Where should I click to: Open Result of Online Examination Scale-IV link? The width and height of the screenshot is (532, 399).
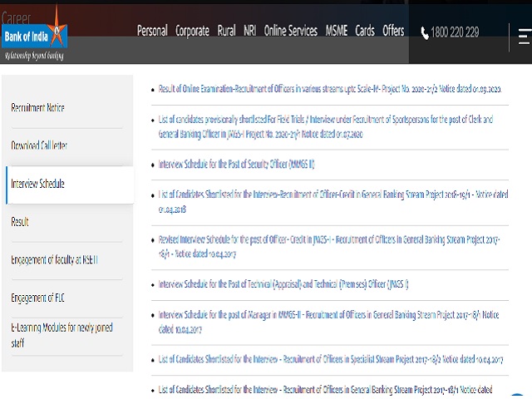point(330,89)
